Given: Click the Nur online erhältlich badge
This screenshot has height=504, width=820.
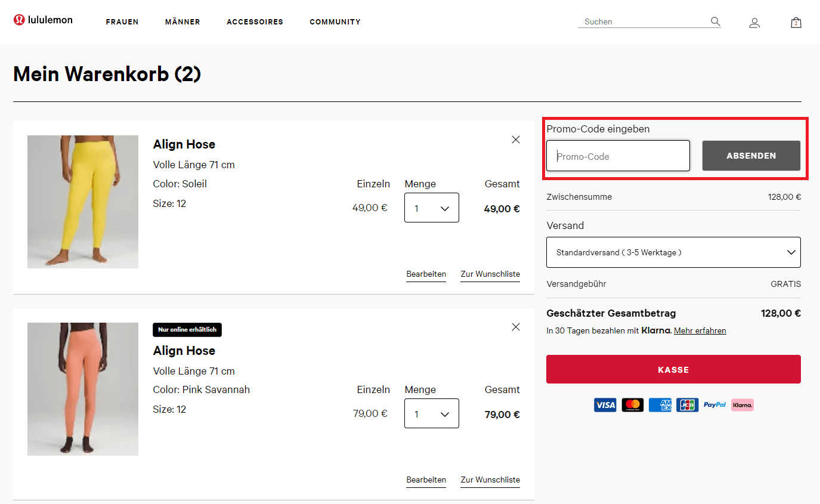Looking at the screenshot, I should click(x=187, y=329).
